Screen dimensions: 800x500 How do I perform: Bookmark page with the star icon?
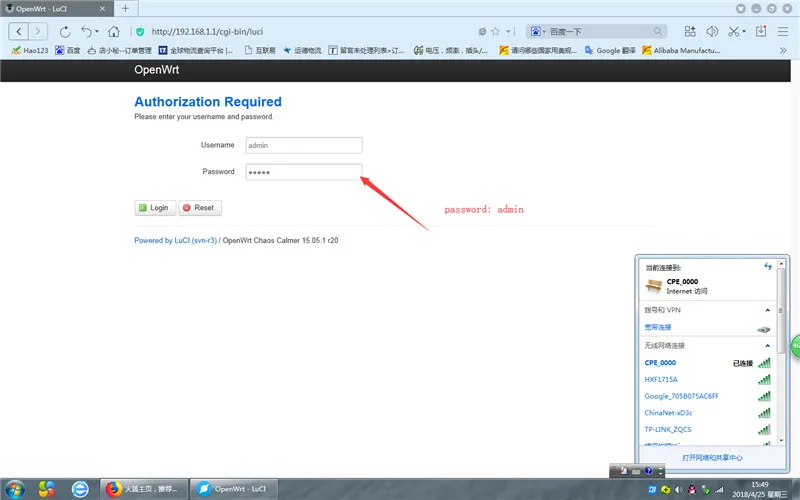(x=495, y=32)
